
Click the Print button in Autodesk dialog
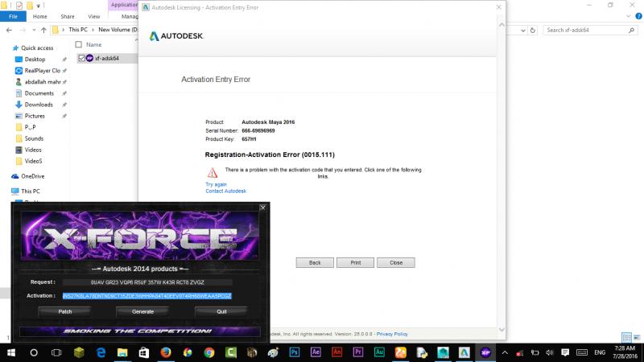[x=355, y=263]
